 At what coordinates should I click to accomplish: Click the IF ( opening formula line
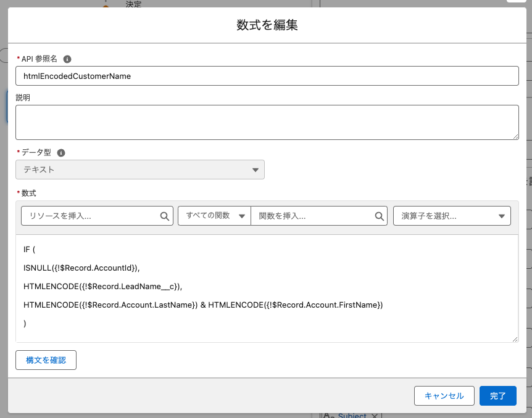pos(29,250)
